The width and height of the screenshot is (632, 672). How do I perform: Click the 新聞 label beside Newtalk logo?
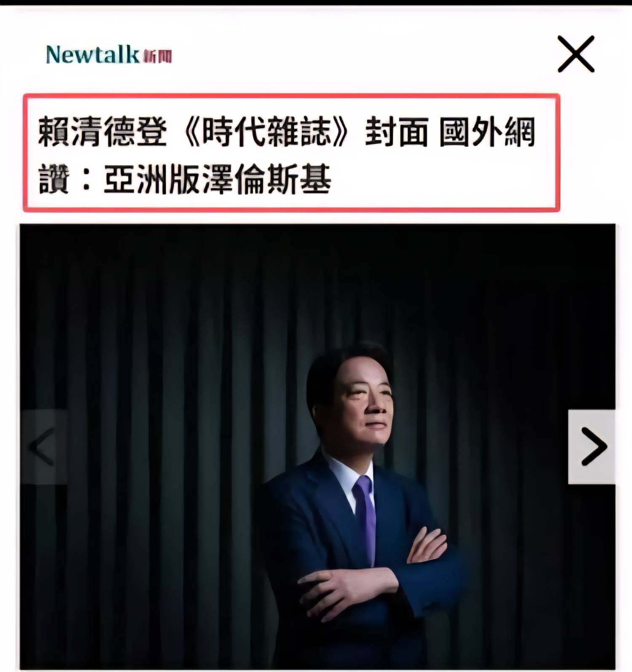click(x=158, y=56)
